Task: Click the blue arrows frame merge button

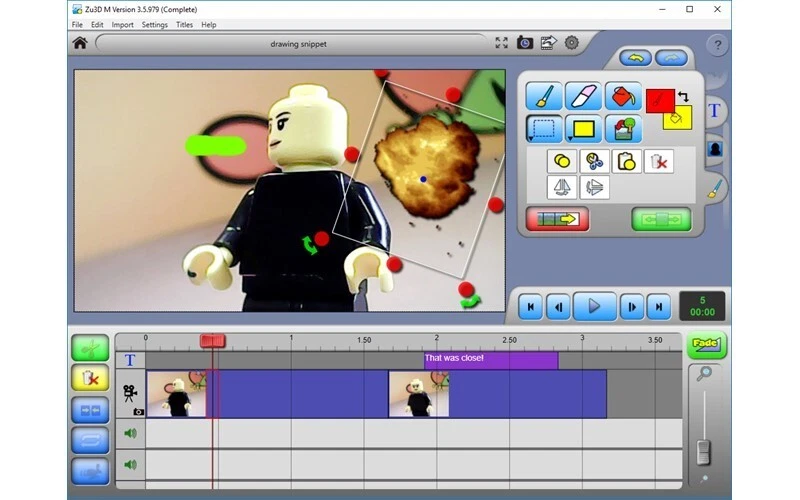Action: [90, 410]
